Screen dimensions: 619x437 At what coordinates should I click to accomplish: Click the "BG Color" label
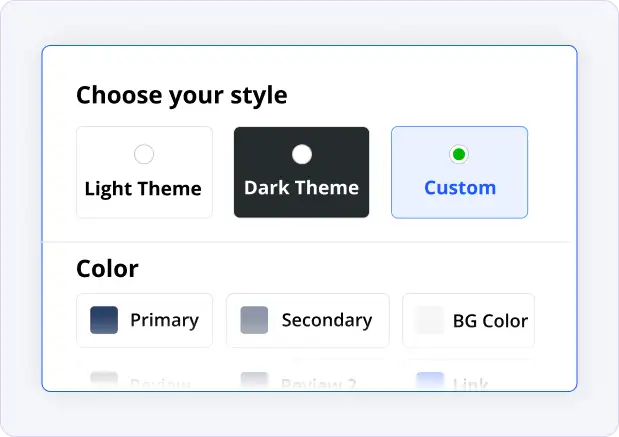tap(490, 321)
